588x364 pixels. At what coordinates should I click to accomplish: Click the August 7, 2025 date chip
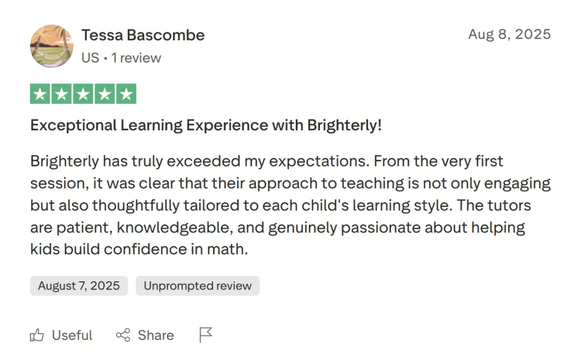pos(79,285)
